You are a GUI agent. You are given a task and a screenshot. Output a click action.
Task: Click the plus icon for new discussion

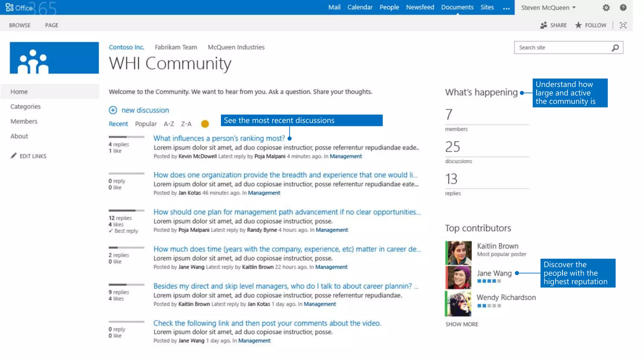(x=113, y=110)
